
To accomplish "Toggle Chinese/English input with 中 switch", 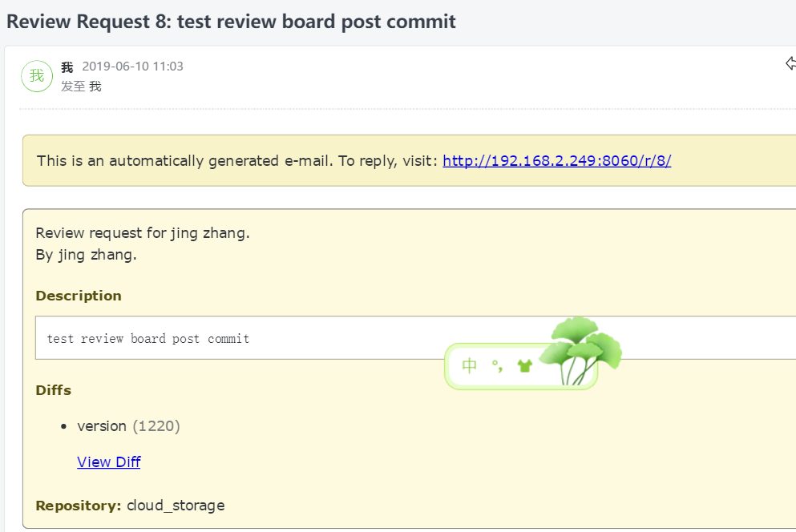I will 469,365.
